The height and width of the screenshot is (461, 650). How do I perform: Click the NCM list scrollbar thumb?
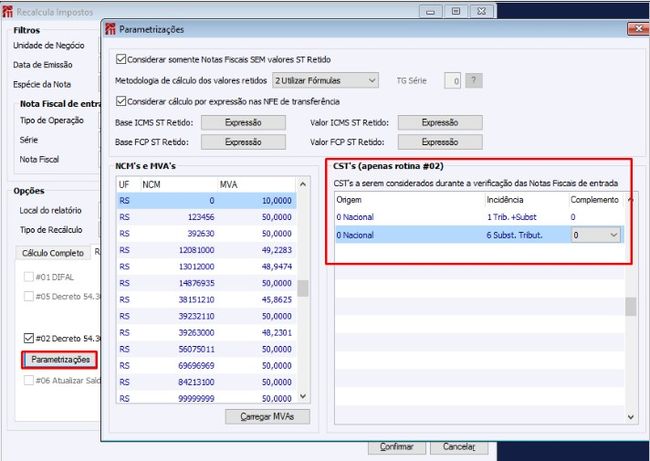pos(303,288)
